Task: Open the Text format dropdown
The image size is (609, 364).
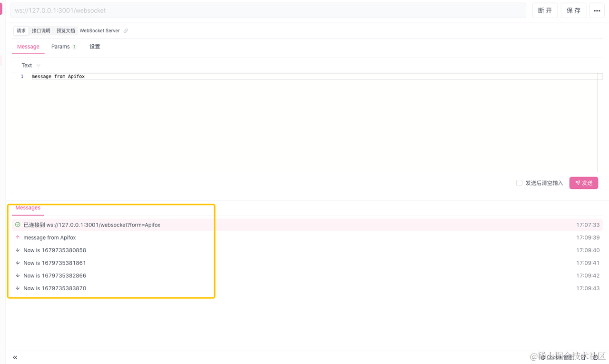Action: 31,65
